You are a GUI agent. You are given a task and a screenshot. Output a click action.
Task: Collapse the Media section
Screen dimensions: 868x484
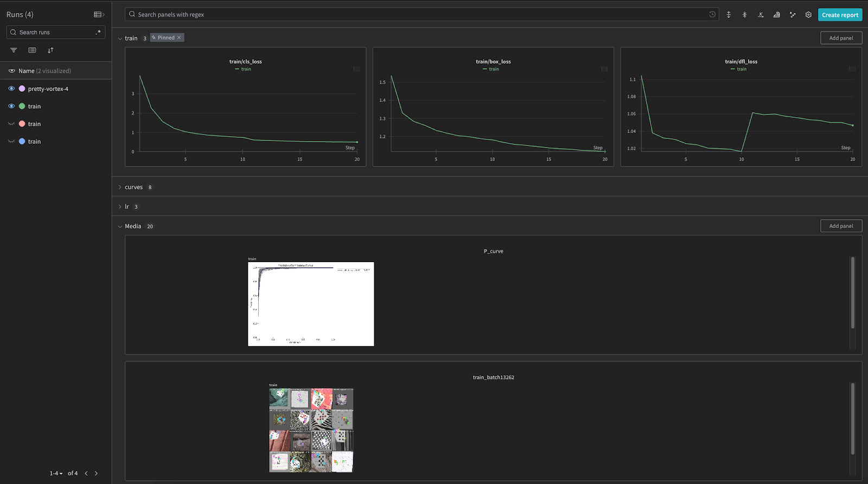click(120, 227)
